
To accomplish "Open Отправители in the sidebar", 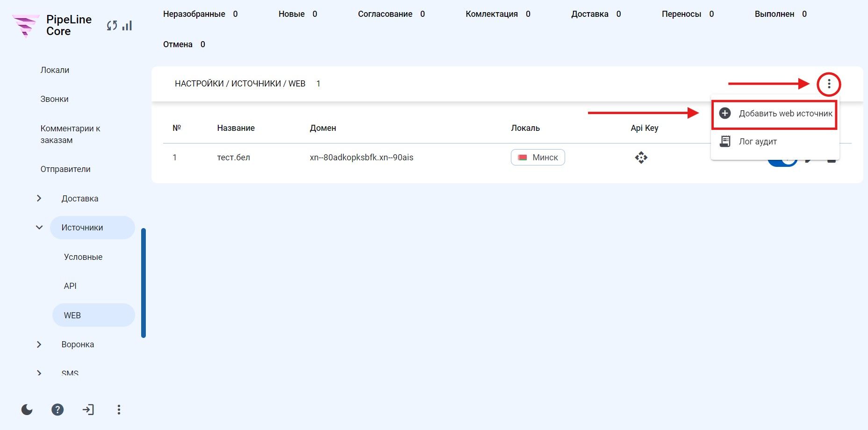I will click(65, 169).
